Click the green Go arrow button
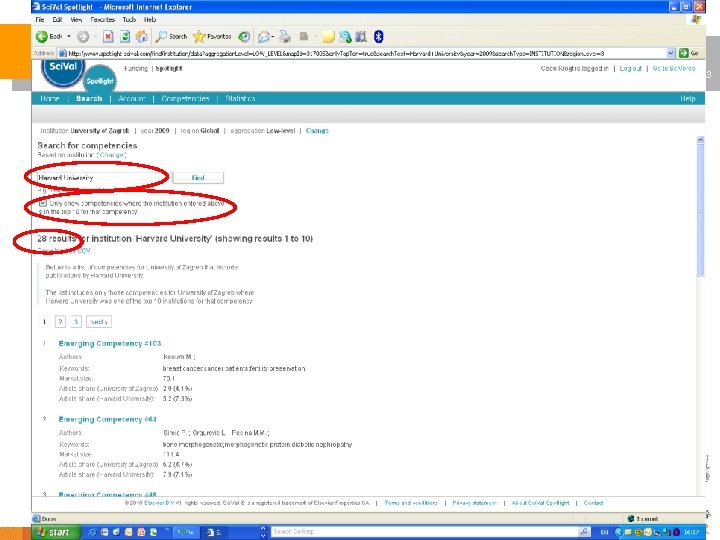This screenshot has height=540, width=720. (684, 53)
